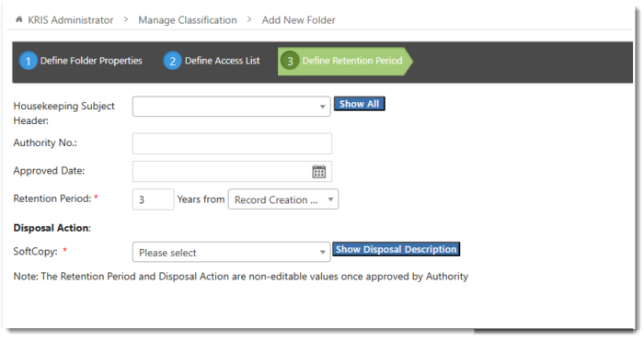Click the green step 3 circle
644x340 pixels.
[x=290, y=61]
